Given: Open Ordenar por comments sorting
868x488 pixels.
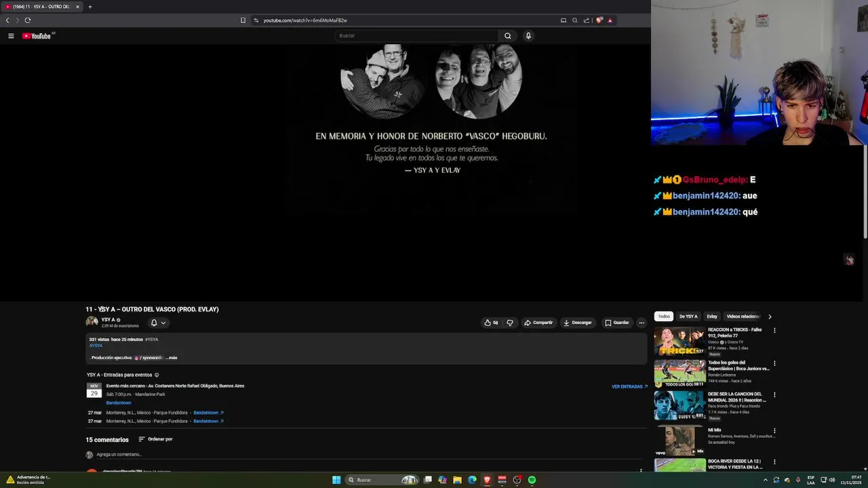Looking at the screenshot, I should (x=155, y=439).
